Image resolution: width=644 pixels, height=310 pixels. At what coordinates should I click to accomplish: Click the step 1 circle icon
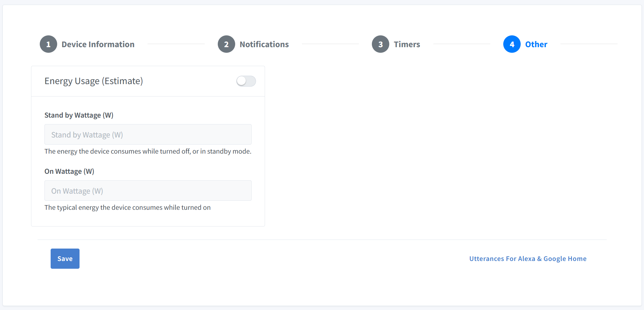(x=48, y=44)
